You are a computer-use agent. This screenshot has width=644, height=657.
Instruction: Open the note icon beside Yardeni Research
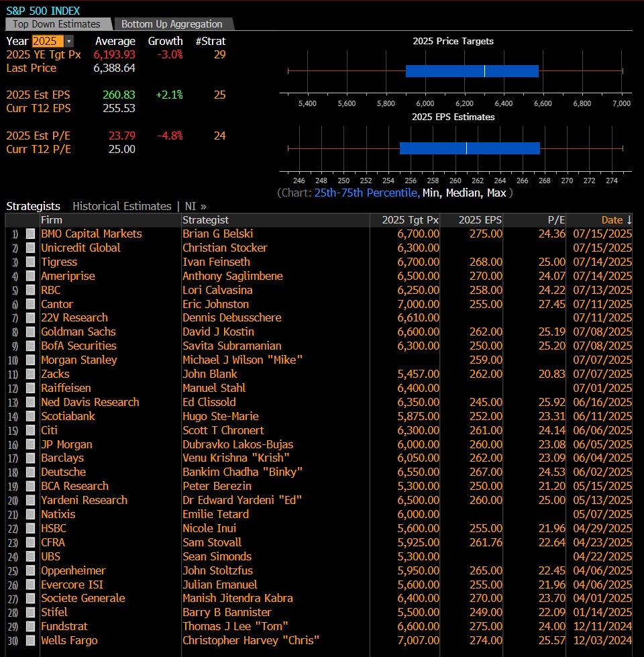(31, 500)
